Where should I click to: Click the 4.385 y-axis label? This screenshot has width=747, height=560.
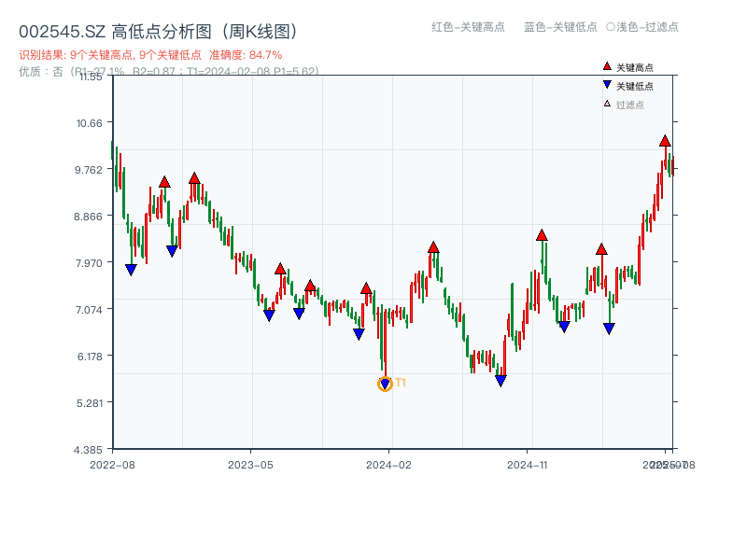[x=88, y=450]
